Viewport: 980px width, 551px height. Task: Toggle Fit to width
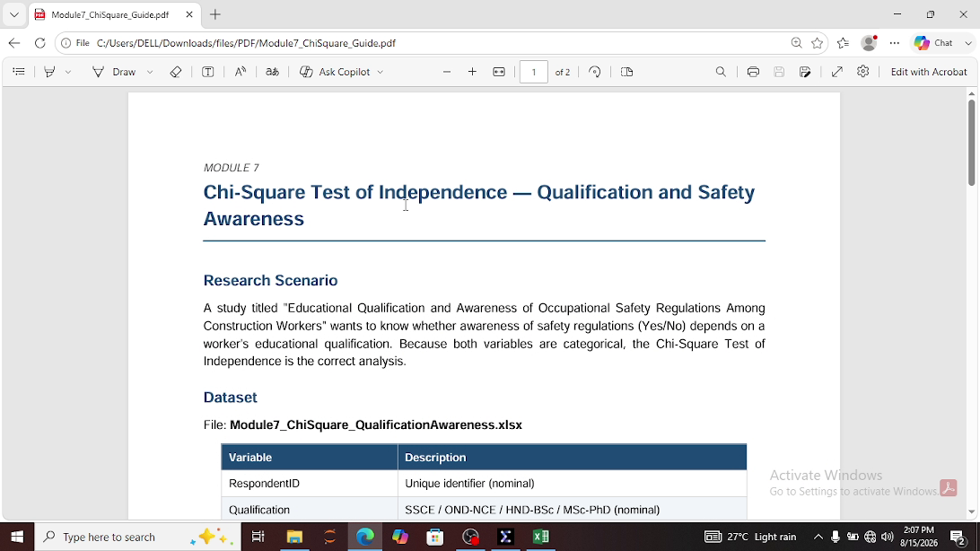point(499,72)
